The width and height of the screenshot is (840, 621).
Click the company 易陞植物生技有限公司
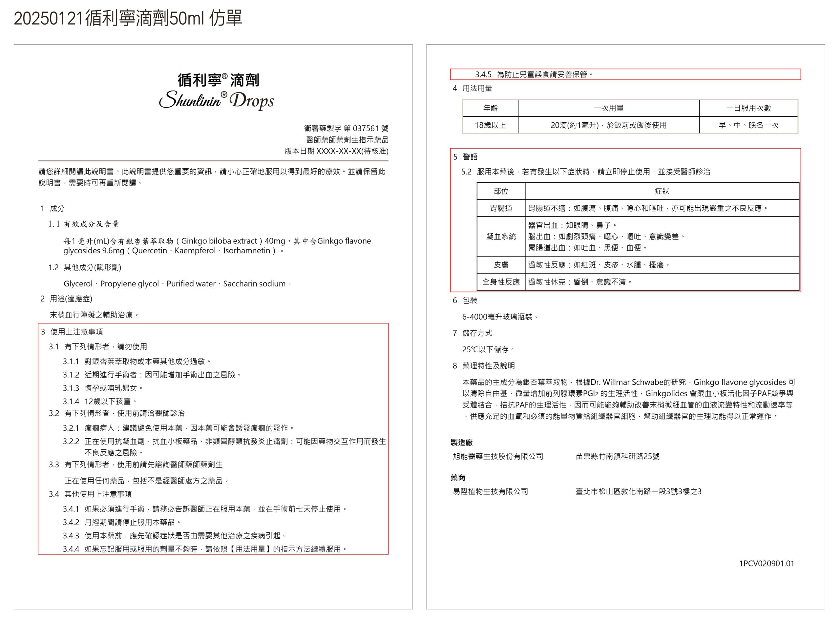point(490,491)
